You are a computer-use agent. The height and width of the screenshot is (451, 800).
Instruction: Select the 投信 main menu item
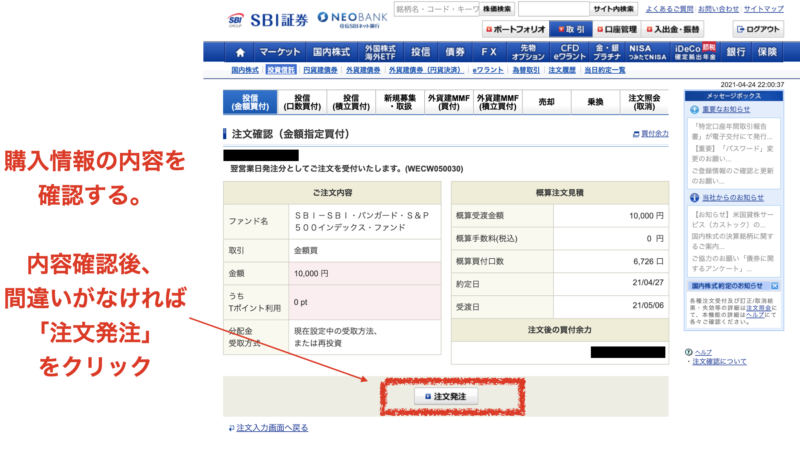420,52
